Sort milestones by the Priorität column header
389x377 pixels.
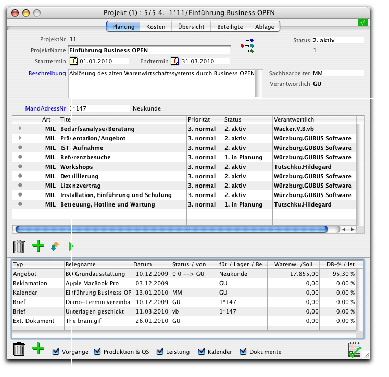pos(205,119)
